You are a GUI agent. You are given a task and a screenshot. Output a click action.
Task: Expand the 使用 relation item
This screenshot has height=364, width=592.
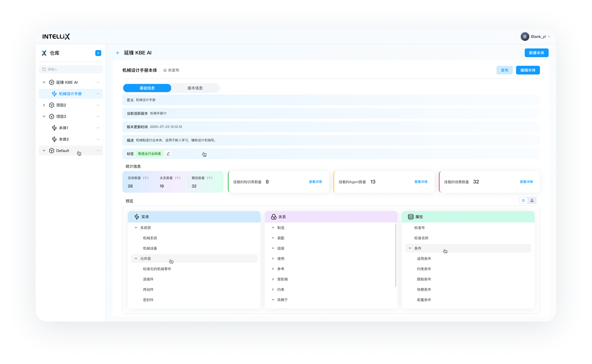(x=273, y=258)
